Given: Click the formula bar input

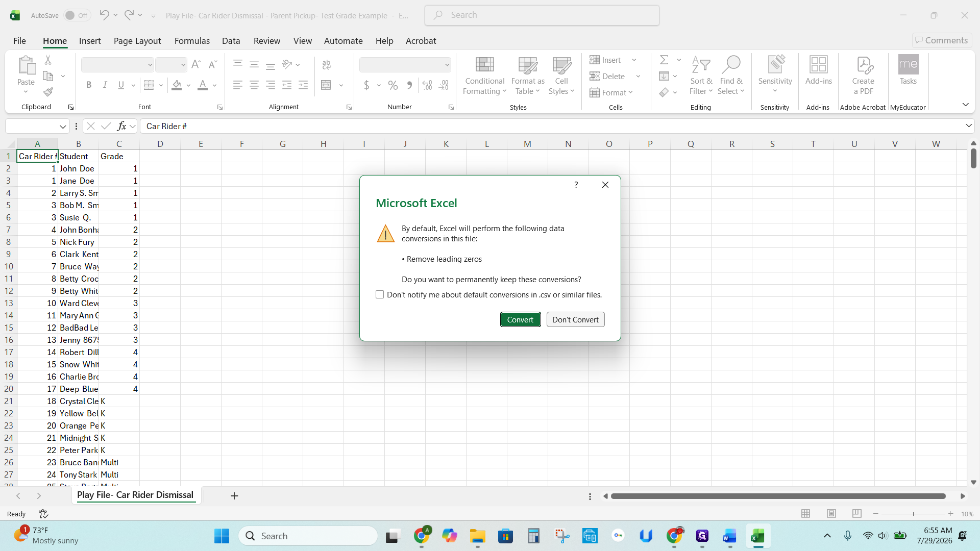Looking at the screenshot, I should tap(552, 126).
